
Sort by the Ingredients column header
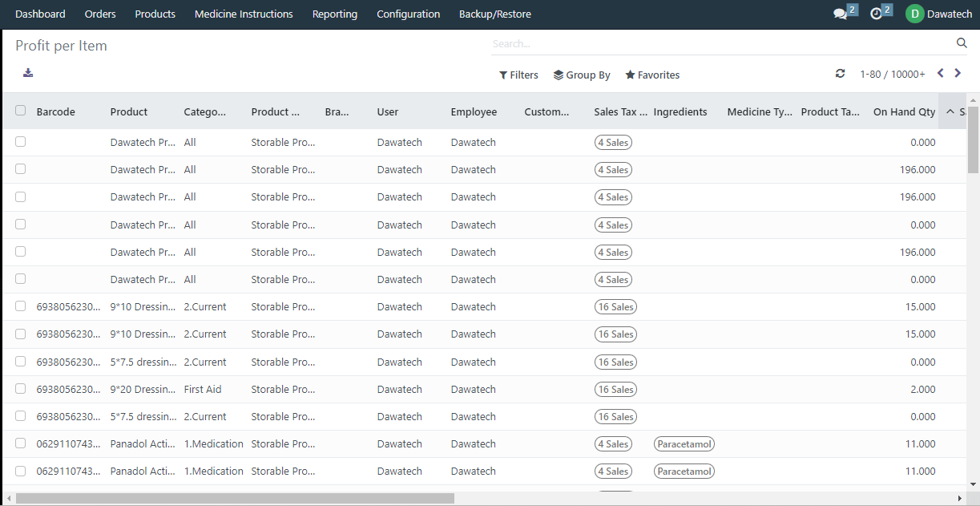[680, 111]
